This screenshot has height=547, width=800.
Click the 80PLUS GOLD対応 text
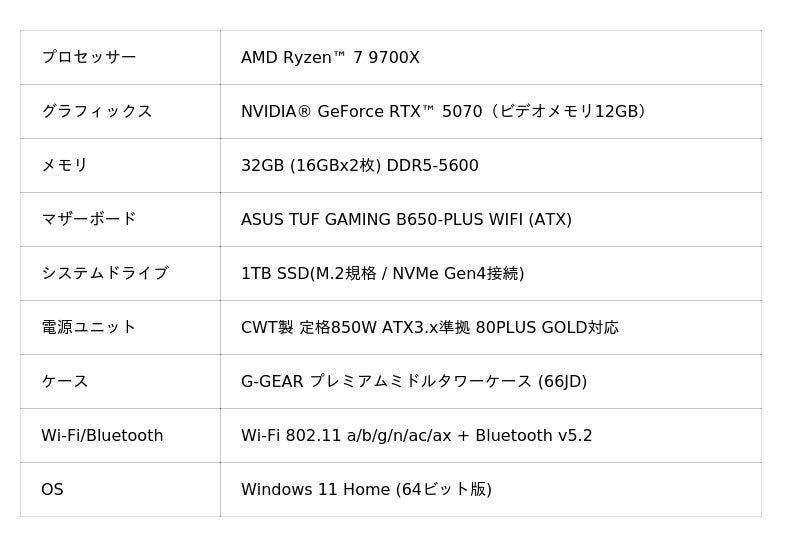pyautogui.click(x=547, y=327)
